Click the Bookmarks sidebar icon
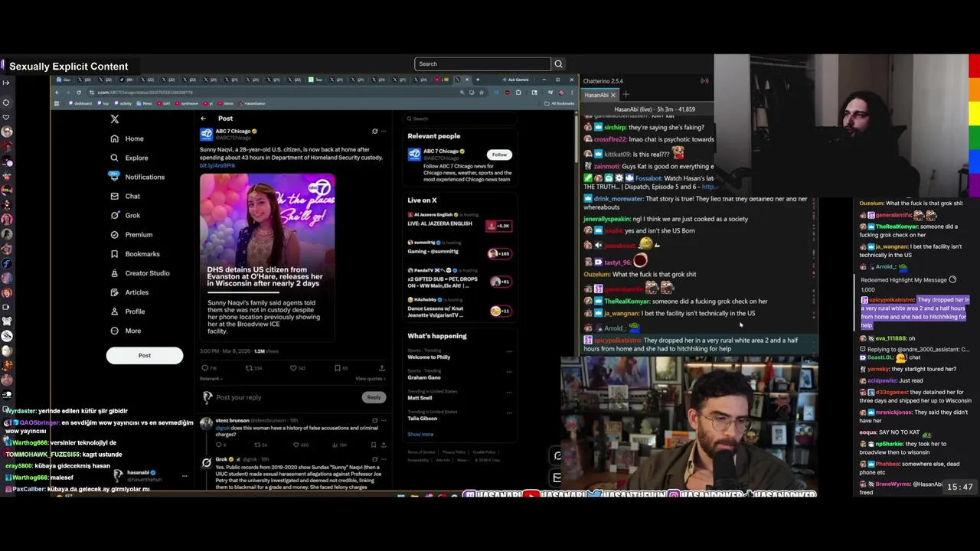The image size is (980, 551). click(115, 253)
